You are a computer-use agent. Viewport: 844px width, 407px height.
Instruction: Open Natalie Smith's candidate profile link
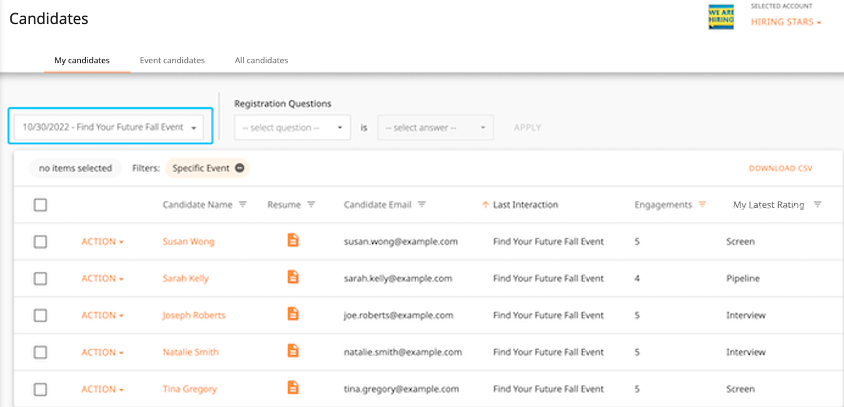pos(191,352)
